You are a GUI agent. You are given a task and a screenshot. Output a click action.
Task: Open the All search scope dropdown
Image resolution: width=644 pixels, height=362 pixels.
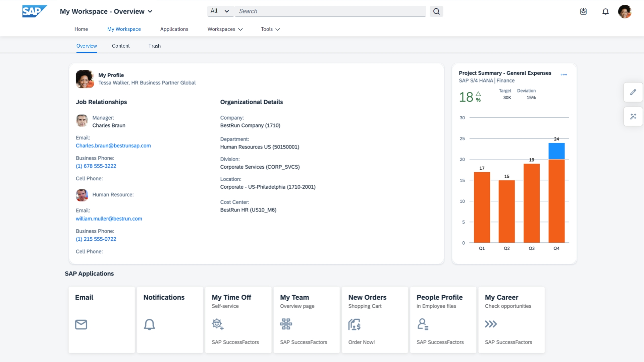tap(220, 11)
